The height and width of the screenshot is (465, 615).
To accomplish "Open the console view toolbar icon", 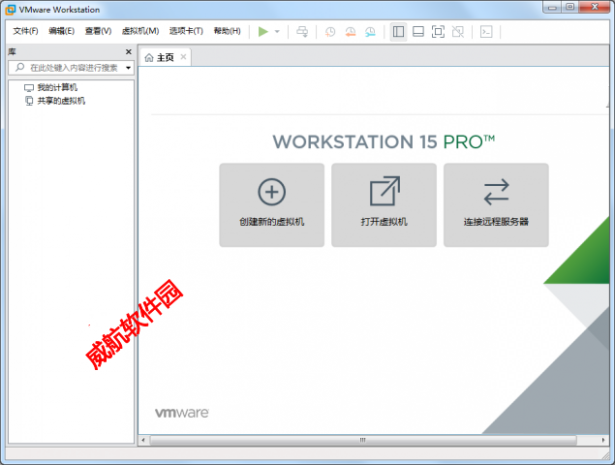I will click(486, 32).
